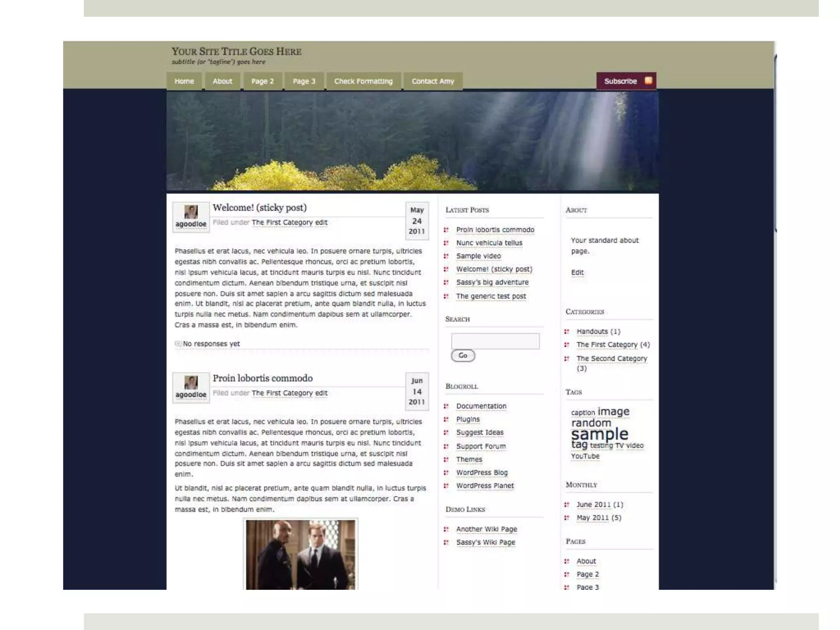Viewport: 840px width, 630px height.
Task: Open Sassy's Wiki Page demo link
Action: point(486,542)
